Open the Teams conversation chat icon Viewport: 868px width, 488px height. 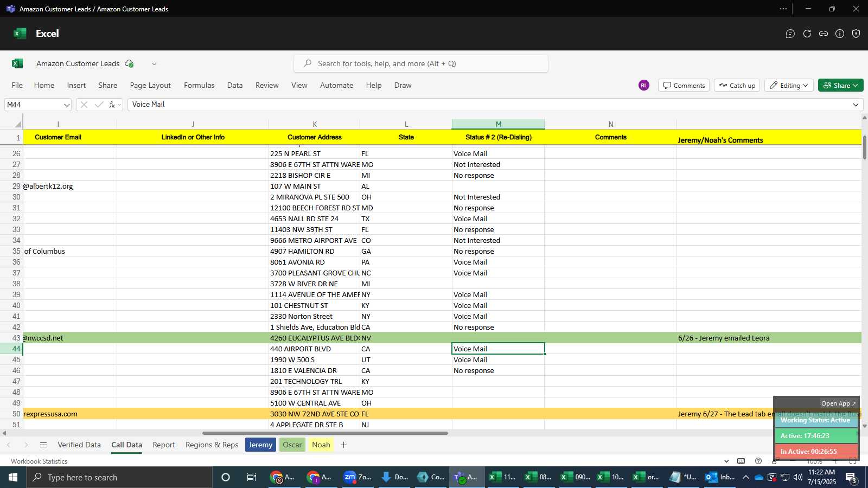790,34
